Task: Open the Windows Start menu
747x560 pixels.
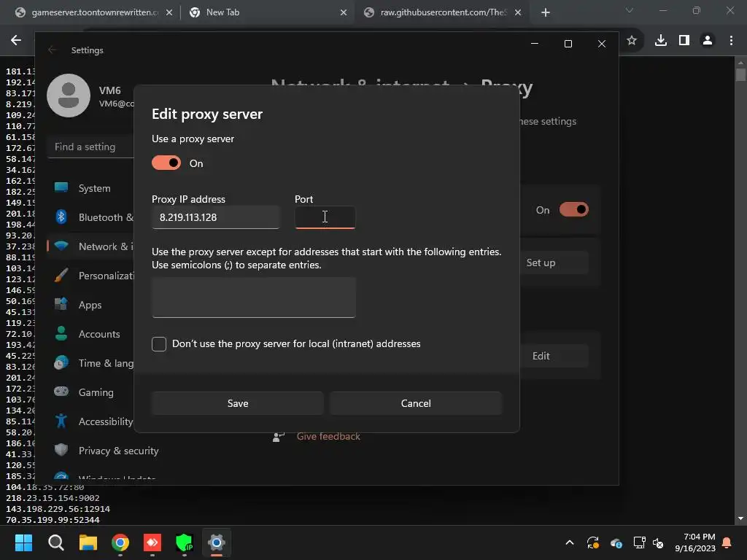Action: 23,542
